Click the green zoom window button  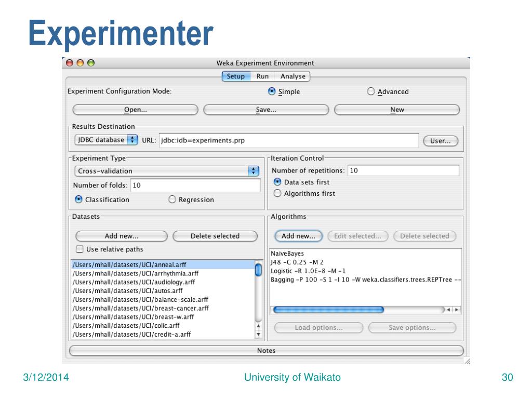pyautogui.click(x=90, y=63)
